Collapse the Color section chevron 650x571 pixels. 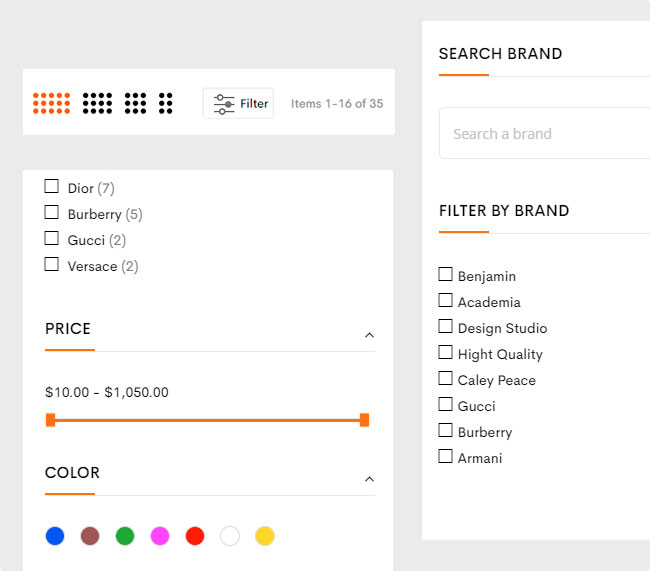(369, 479)
